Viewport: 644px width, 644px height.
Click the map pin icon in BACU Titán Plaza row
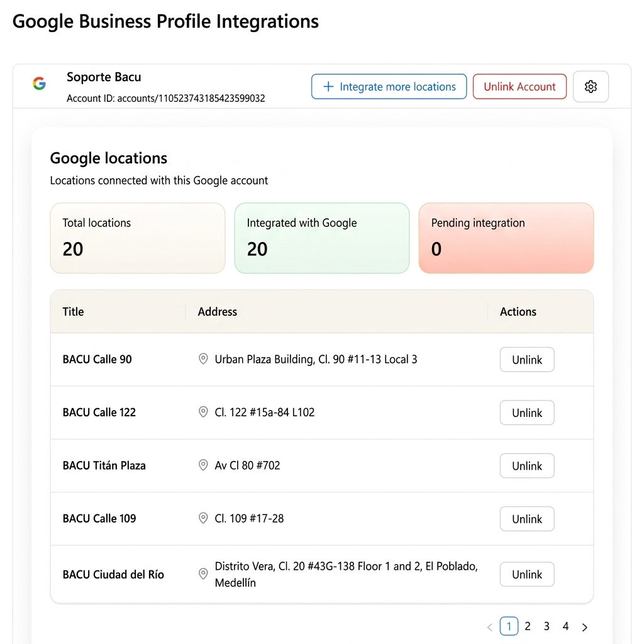point(203,465)
